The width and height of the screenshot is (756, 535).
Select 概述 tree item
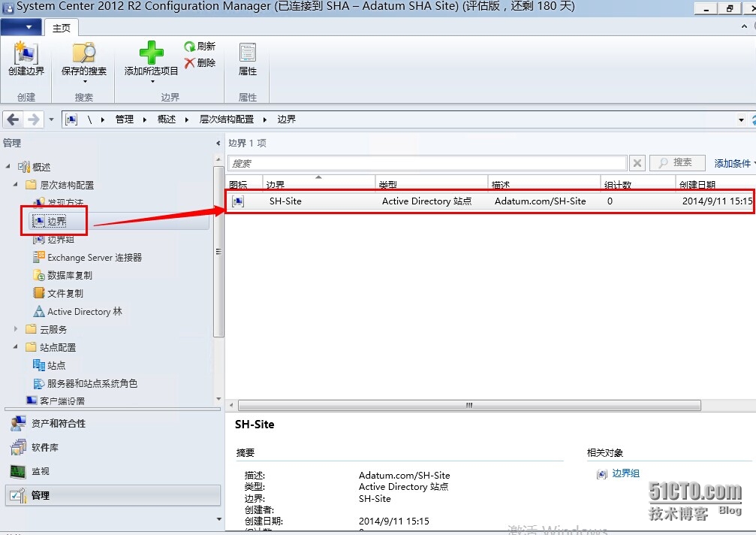pos(35,167)
